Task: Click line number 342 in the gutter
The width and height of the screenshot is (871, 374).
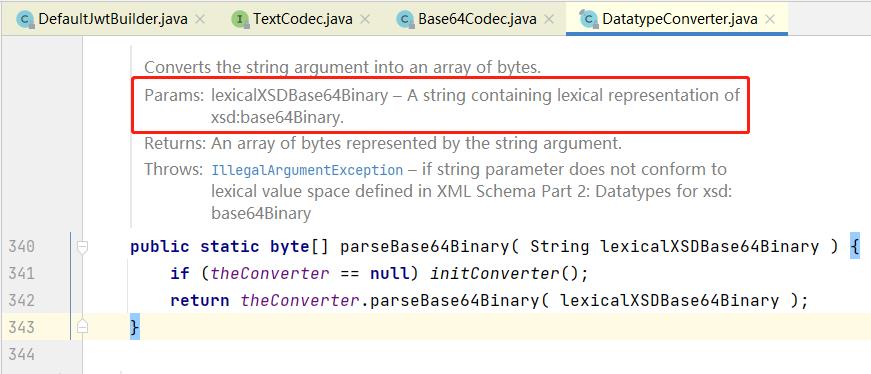Action: (21, 300)
